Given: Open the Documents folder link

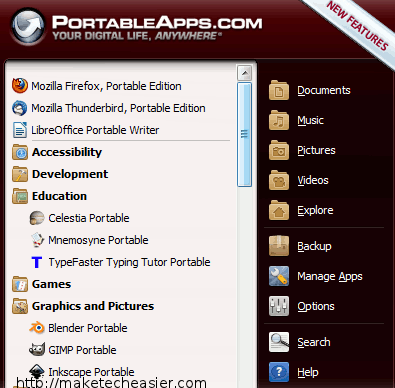Looking at the screenshot, I should coord(309,90).
